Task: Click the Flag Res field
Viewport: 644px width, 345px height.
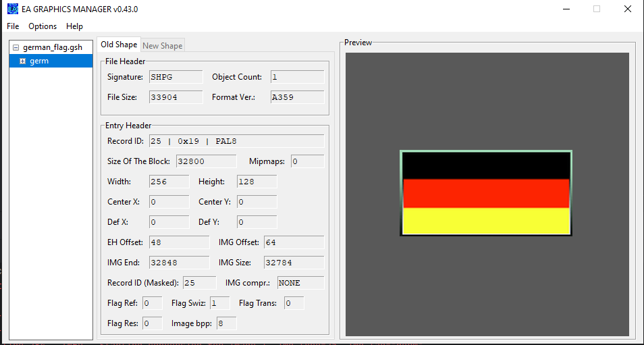Action: coord(153,323)
